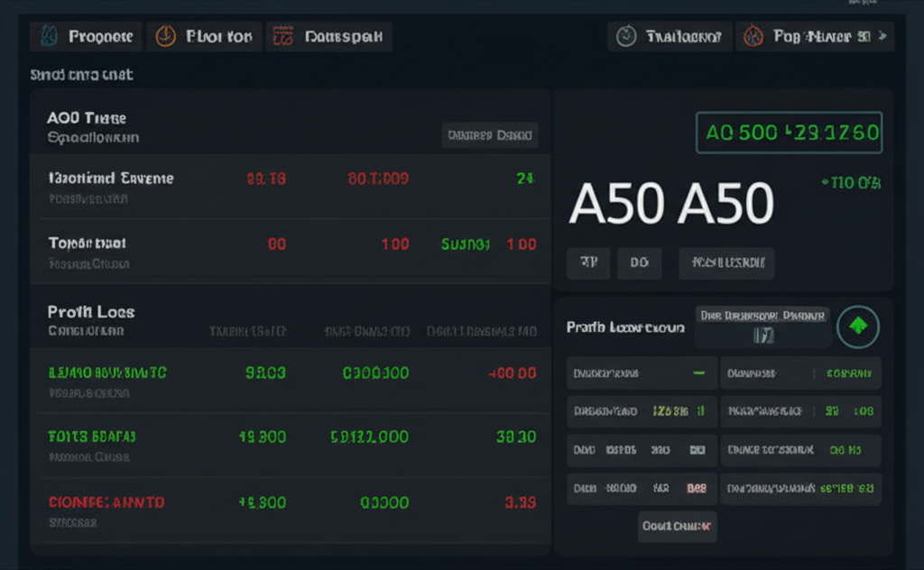924x570 pixels.
Task: Switch to the third top tab with calendar icon
Action: point(328,37)
